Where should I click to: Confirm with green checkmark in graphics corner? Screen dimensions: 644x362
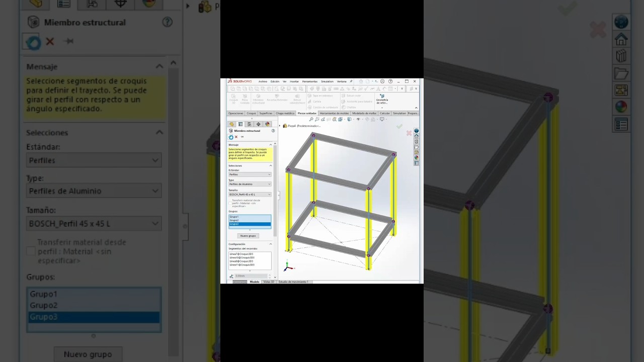(399, 126)
